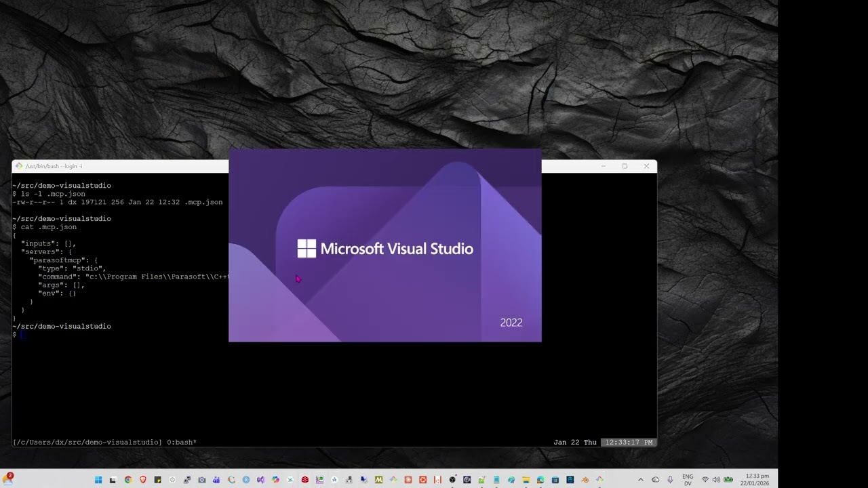Click the '"command":' Parasoft path line

click(134, 277)
